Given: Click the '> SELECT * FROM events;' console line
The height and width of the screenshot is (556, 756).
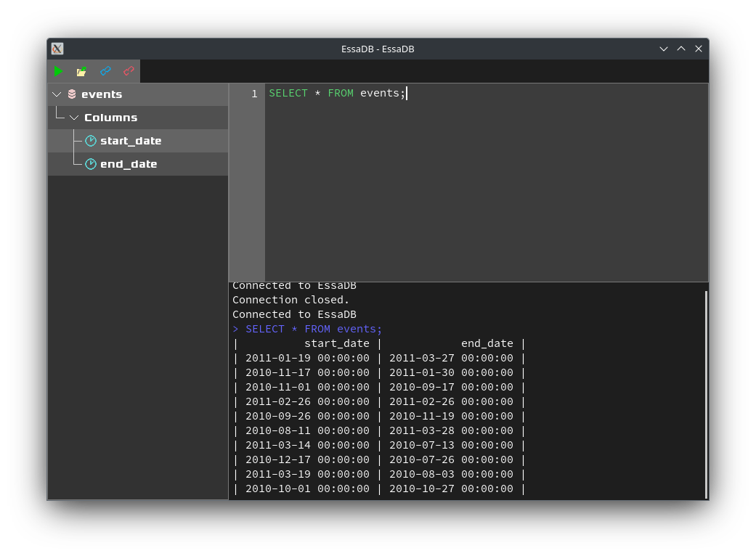Looking at the screenshot, I should pyautogui.click(x=307, y=329).
